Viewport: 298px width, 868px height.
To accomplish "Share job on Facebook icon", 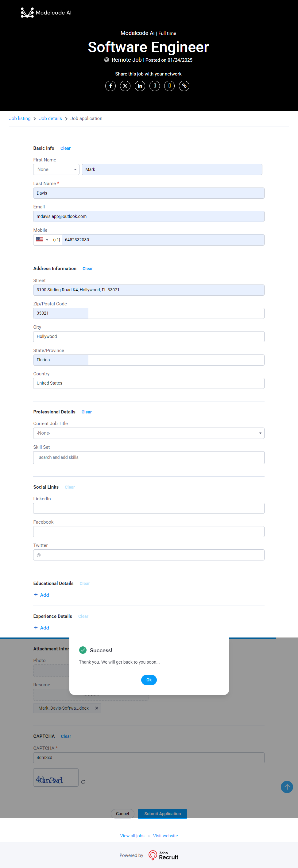I will coord(110,86).
